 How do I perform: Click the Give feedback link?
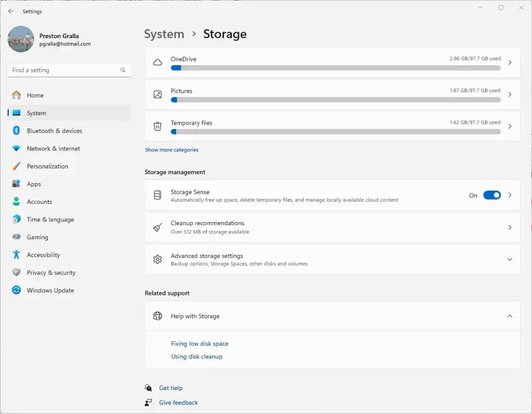tap(178, 403)
